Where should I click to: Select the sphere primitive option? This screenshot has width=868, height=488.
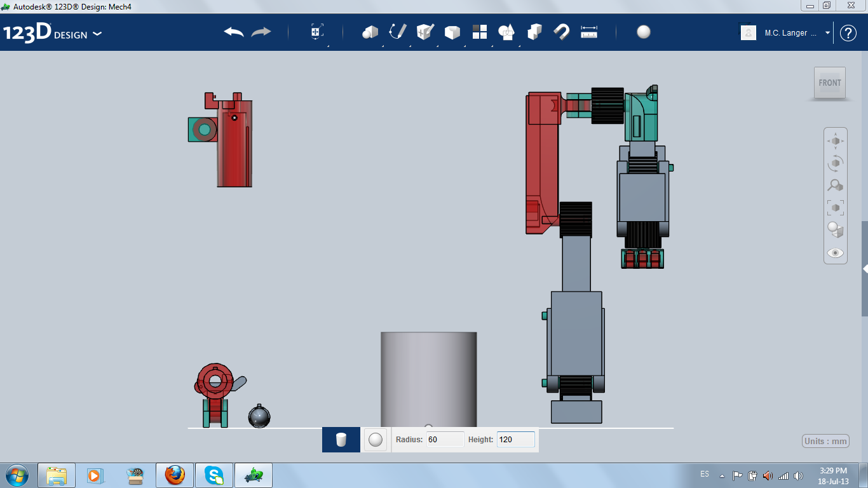376,439
